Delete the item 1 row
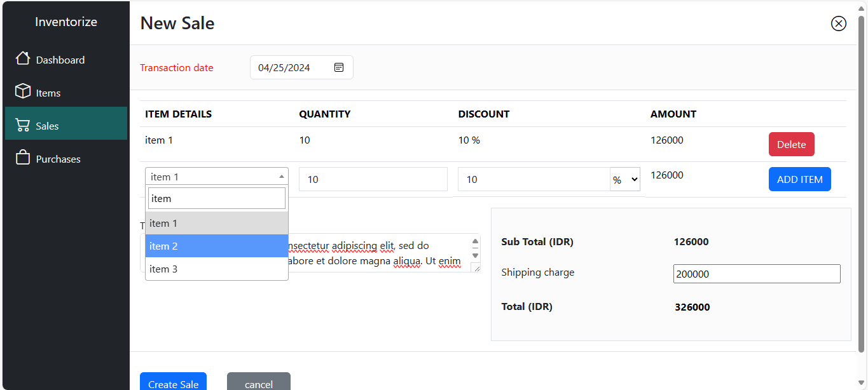Image resolution: width=868 pixels, height=390 pixels. [x=792, y=144]
